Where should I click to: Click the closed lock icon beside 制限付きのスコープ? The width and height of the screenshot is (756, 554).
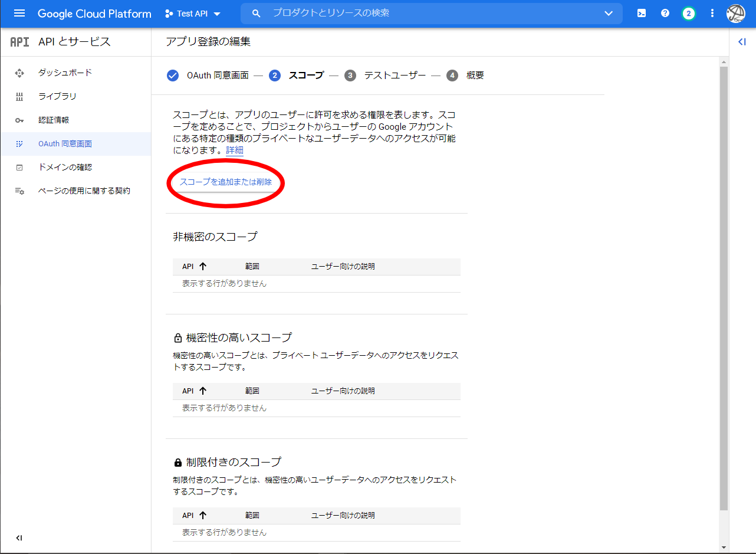click(178, 463)
